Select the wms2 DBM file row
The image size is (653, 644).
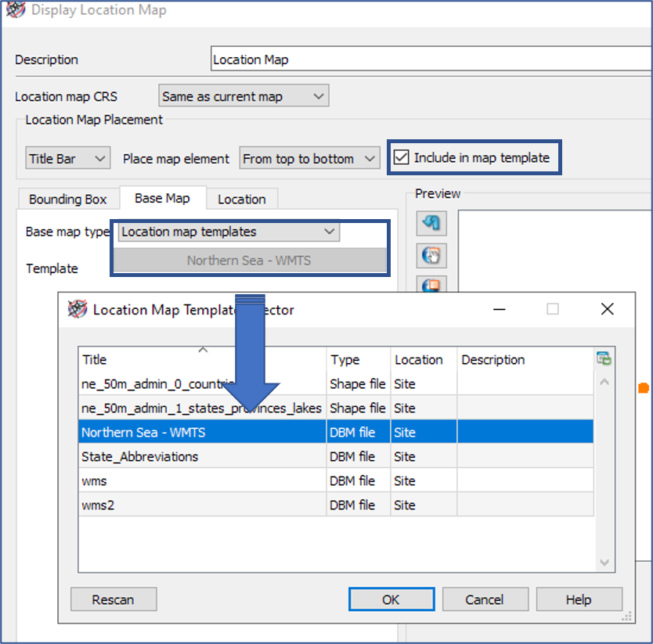(x=157, y=505)
